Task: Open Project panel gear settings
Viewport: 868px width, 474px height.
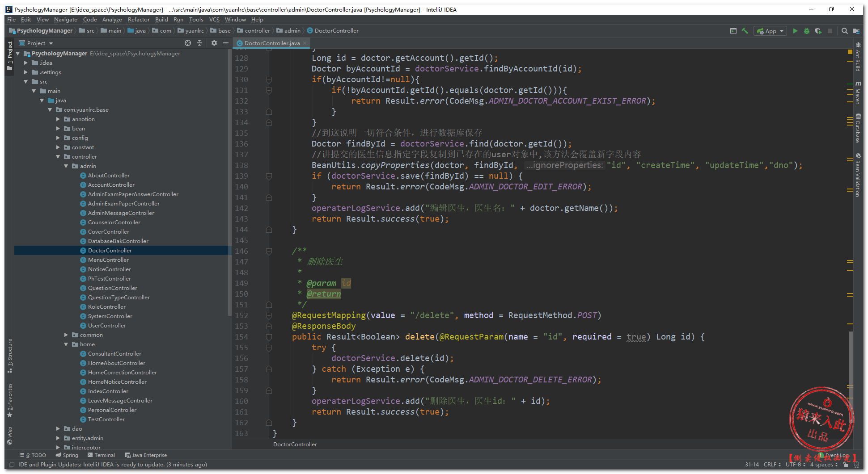Action: tap(214, 43)
